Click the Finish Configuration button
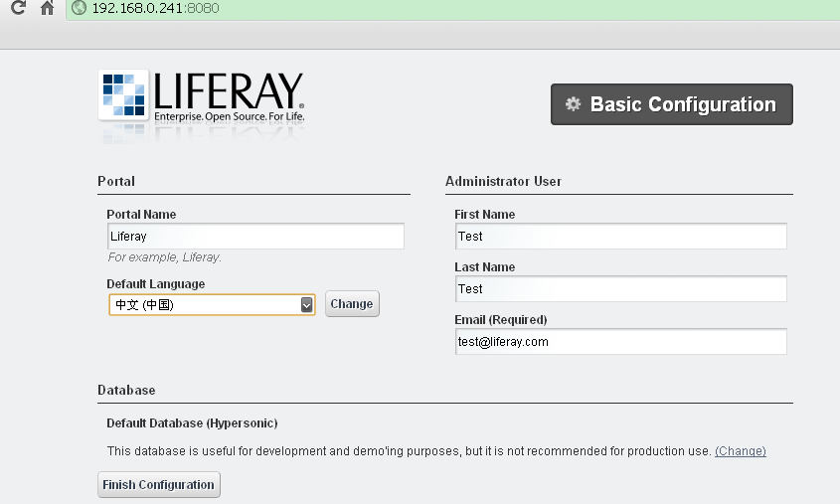Screen dimensions: 840x504 (x=159, y=485)
